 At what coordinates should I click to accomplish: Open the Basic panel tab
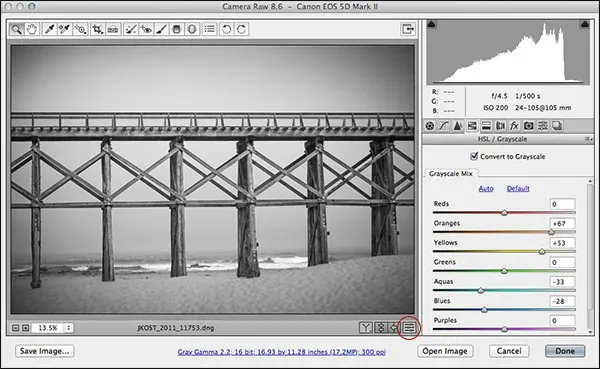pyautogui.click(x=429, y=126)
